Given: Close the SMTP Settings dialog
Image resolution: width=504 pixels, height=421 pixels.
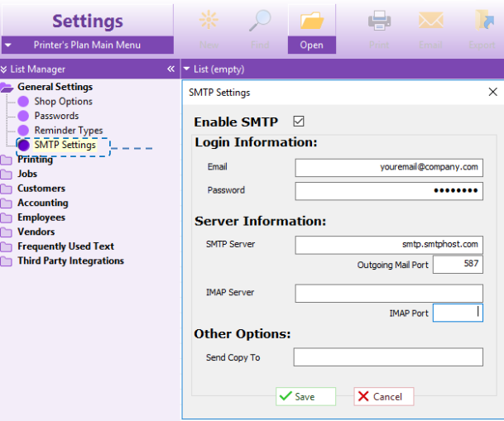Looking at the screenshot, I should 492,92.
